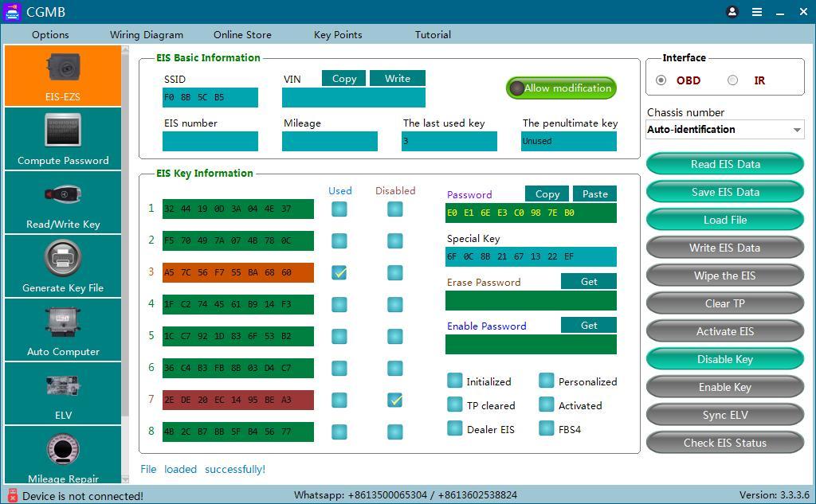
Task: Click the Save EIS Data button
Action: coord(725,192)
